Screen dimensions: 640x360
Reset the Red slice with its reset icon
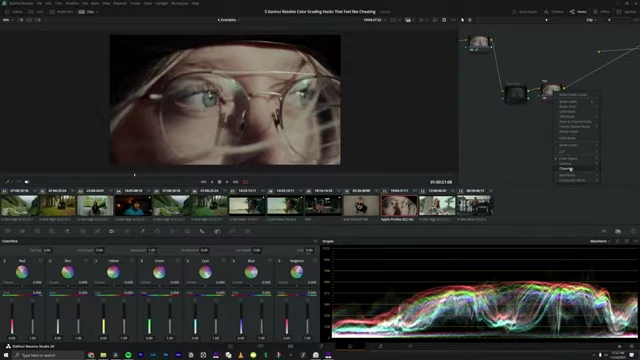[40, 260]
